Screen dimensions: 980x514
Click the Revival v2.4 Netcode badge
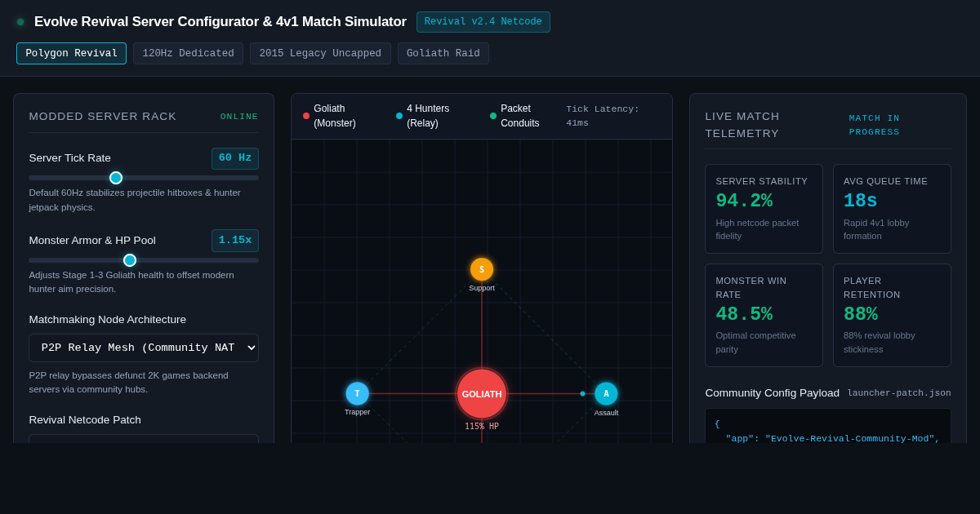coord(483,22)
